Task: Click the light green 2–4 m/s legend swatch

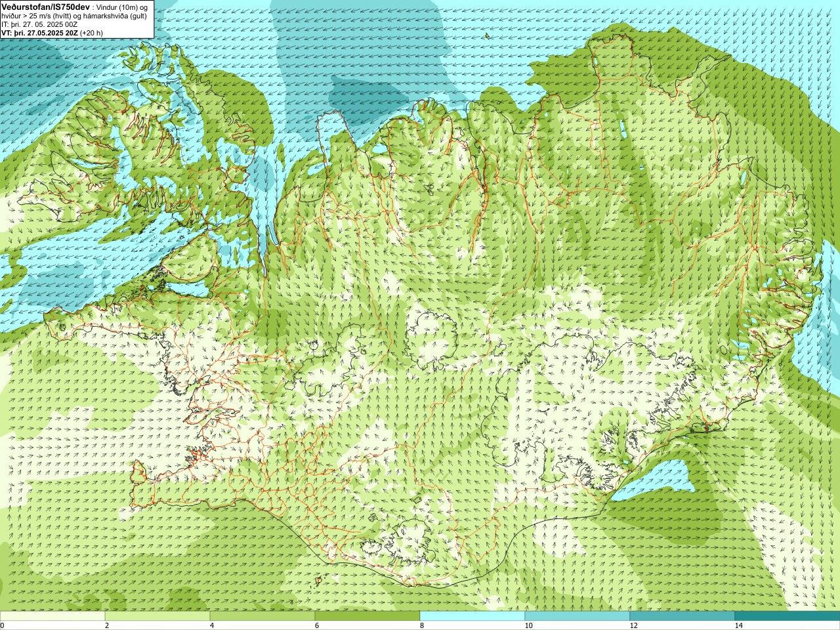Action: click(x=157, y=616)
